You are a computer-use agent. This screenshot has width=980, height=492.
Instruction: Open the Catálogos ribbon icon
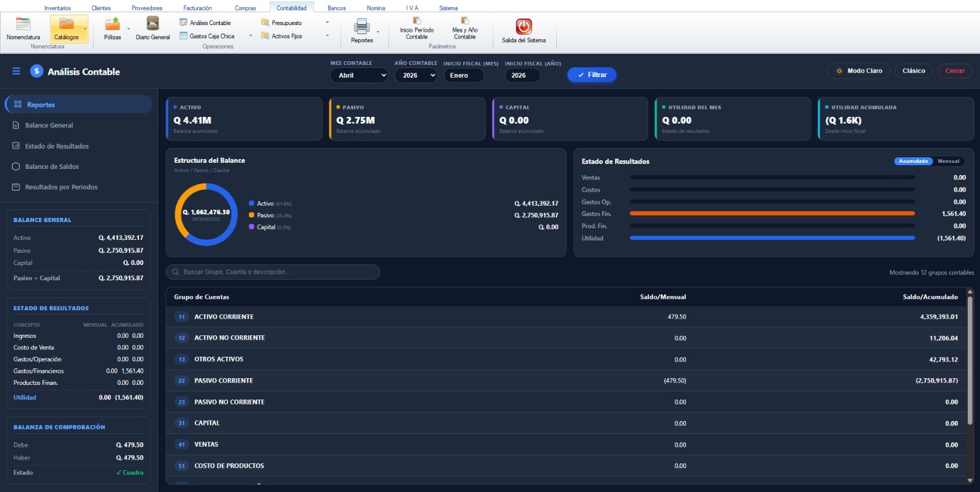pyautogui.click(x=66, y=29)
